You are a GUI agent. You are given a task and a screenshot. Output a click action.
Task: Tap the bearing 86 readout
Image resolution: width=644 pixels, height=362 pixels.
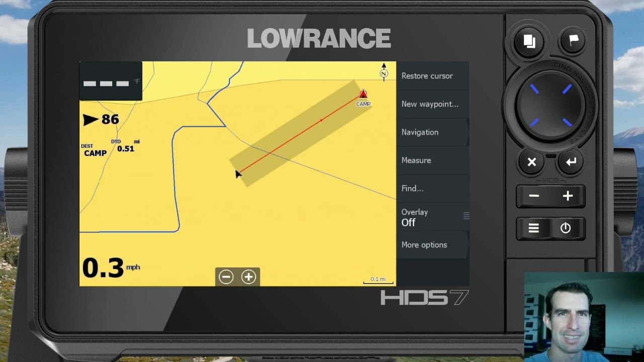click(x=101, y=120)
